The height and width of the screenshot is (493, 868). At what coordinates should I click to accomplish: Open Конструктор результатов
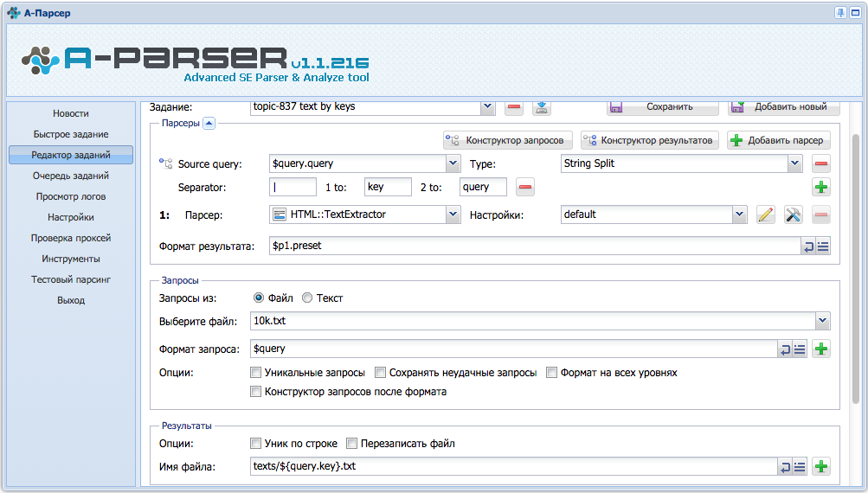pos(650,140)
